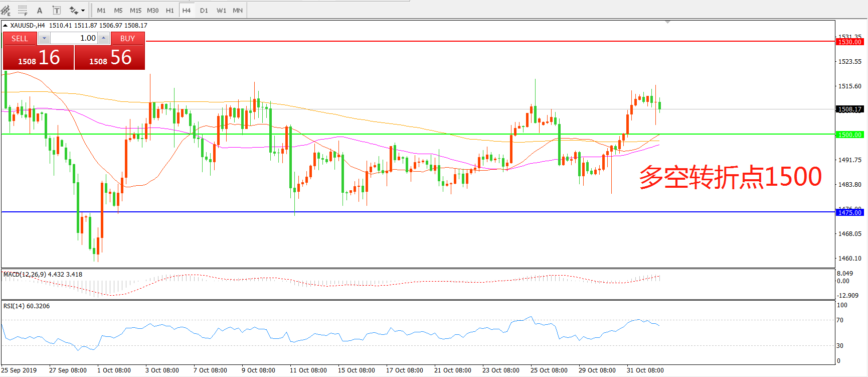Select the Fibonacci Retracement tool

(23, 10)
